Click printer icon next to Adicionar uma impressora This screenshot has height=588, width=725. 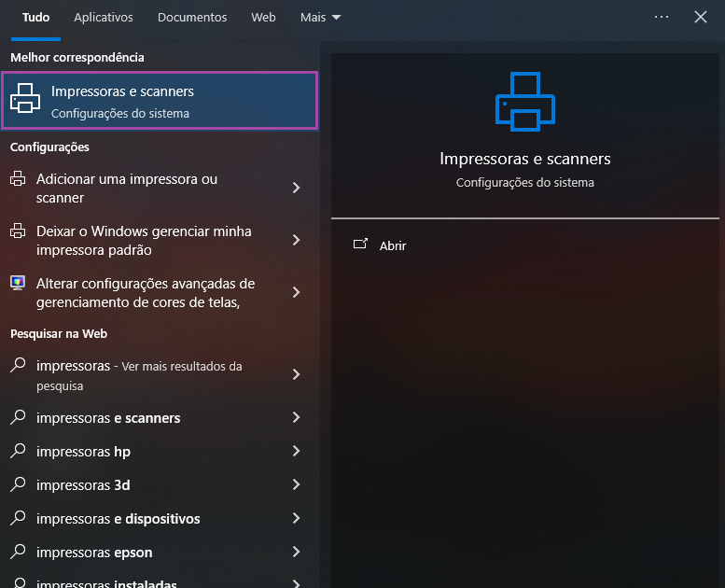coord(18,178)
